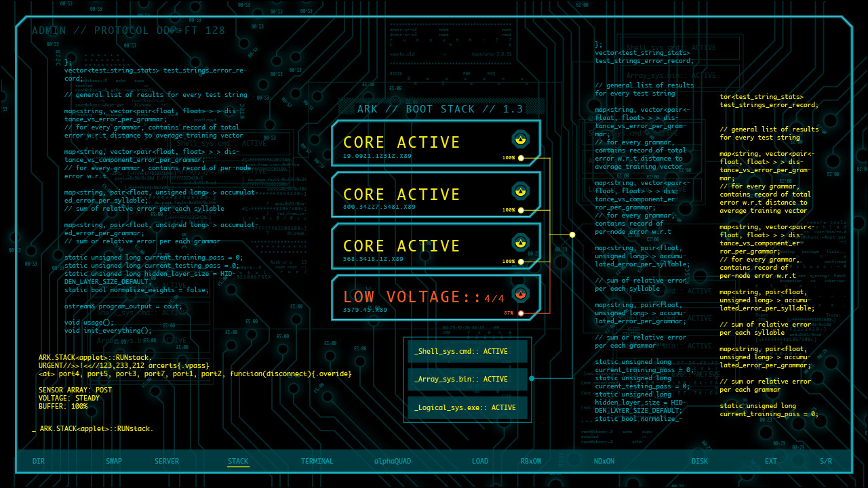The height and width of the screenshot is (488, 868).
Task: Select alphaQUAD in the bottom bar
Action: (393, 462)
